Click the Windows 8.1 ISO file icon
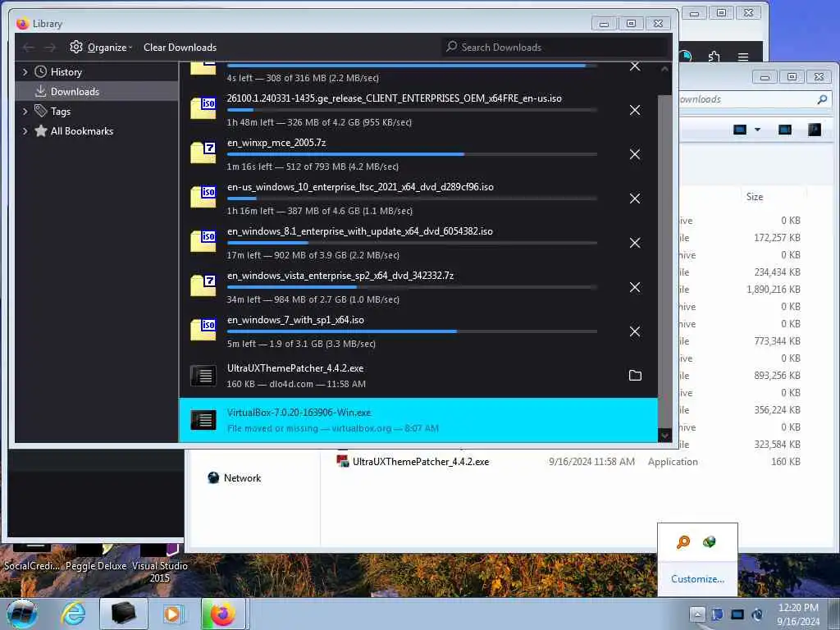This screenshot has width=840, height=630. [203, 242]
